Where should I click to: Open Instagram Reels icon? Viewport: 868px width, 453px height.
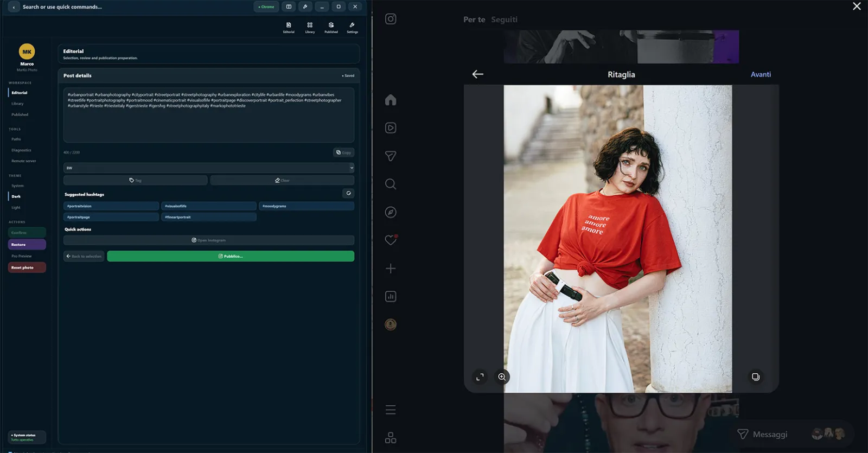tap(391, 128)
